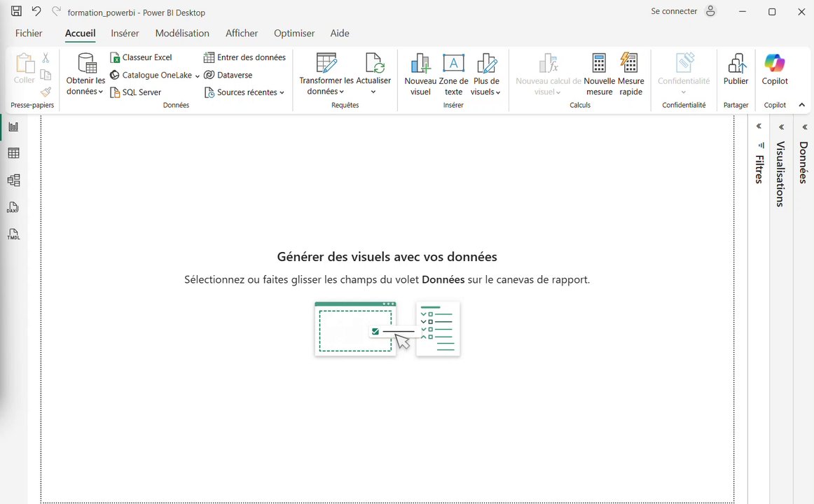Expand the Filtres pane
This screenshot has height=504, width=814.
pos(759,126)
